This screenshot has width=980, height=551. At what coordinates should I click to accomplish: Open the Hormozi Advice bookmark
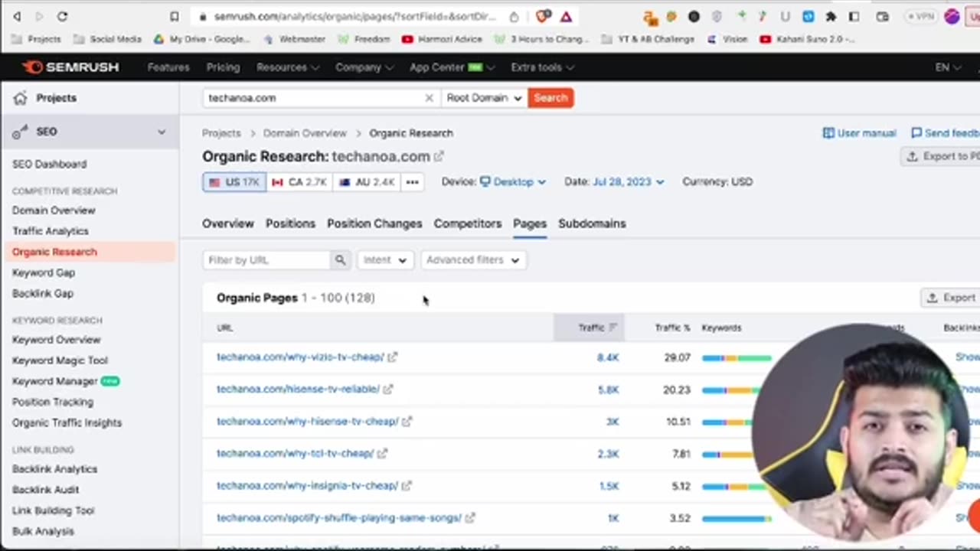point(442,39)
